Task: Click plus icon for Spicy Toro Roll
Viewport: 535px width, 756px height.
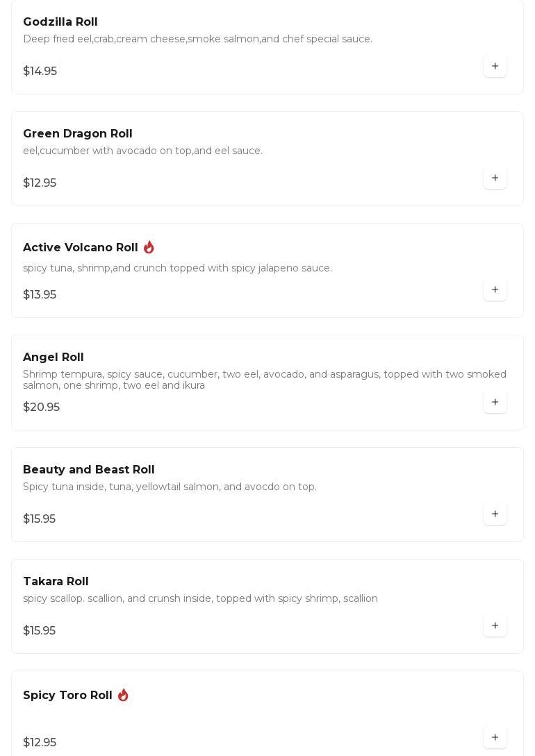Action: [x=495, y=738]
